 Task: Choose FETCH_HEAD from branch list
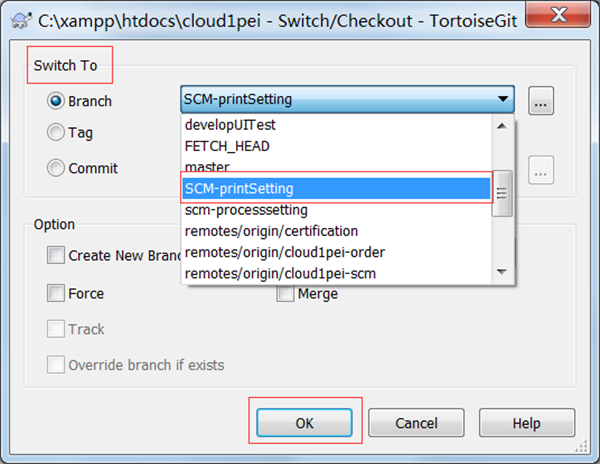click(227, 146)
